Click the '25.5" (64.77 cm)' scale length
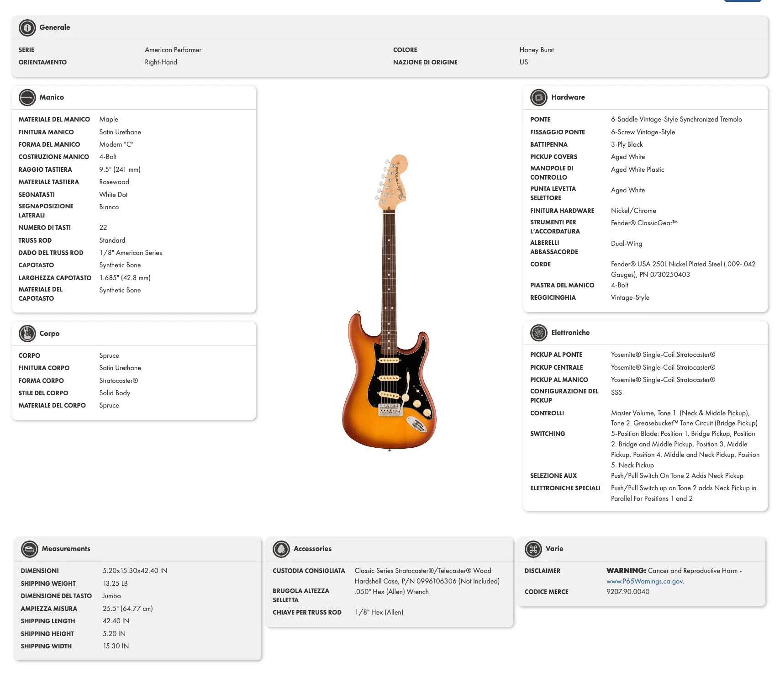The image size is (780, 700). [x=128, y=609]
